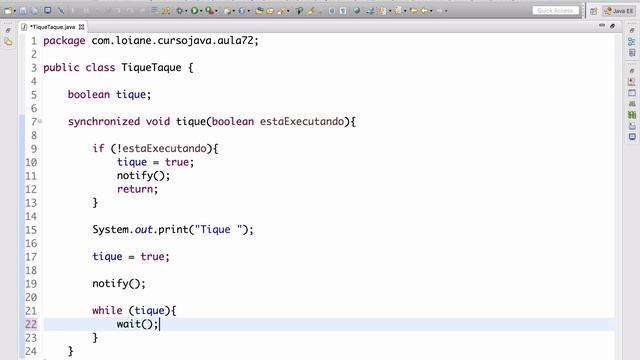Screen dimensions: 640x360
Task: Open the Servers view icon in right trim
Action: [632, 104]
